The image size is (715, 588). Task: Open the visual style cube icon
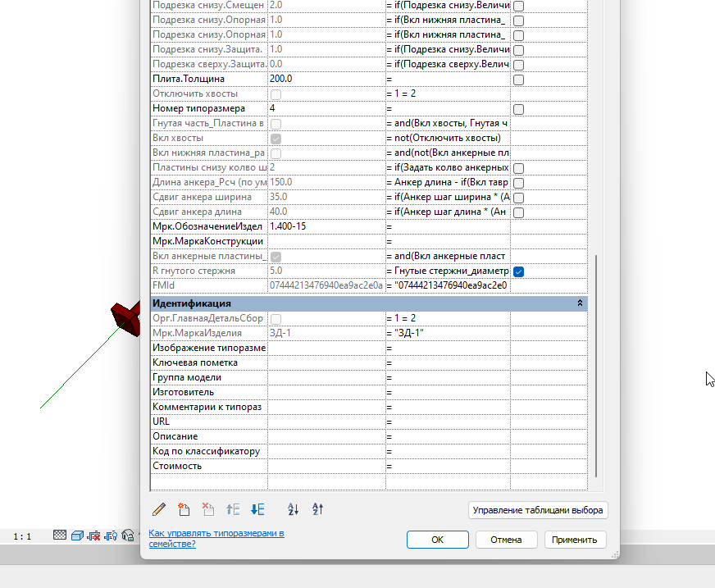(77, 535)
